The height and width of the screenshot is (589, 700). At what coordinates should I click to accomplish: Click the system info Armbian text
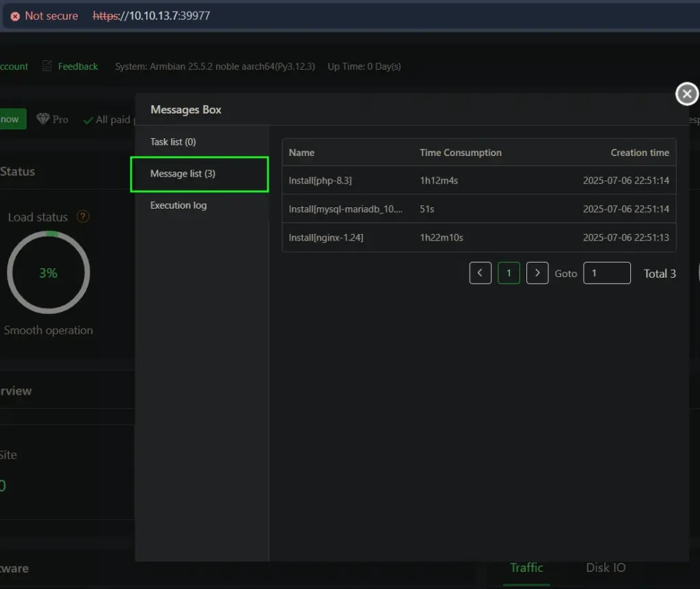(x=215, y=66)
